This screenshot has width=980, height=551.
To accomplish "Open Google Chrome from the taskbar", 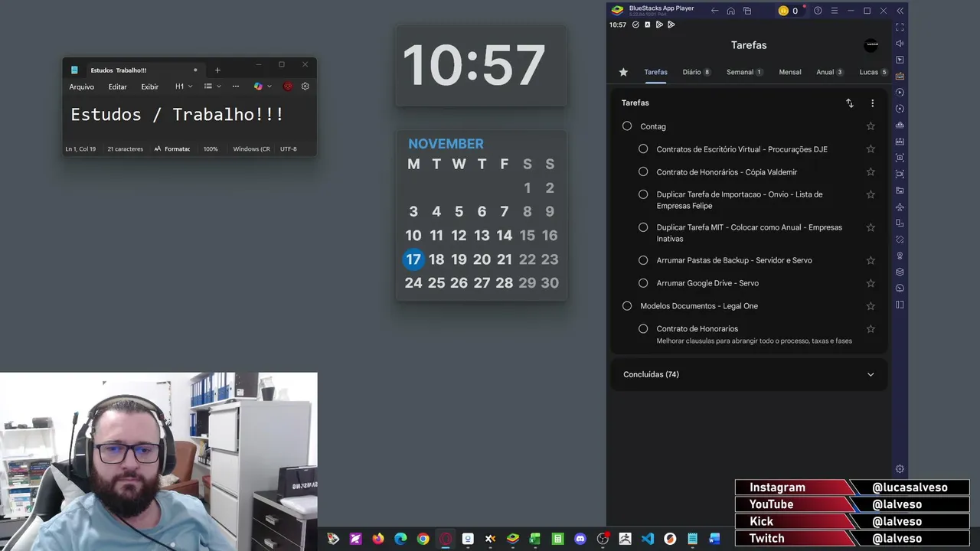I will pyautogui.click(x=423, y=539).
